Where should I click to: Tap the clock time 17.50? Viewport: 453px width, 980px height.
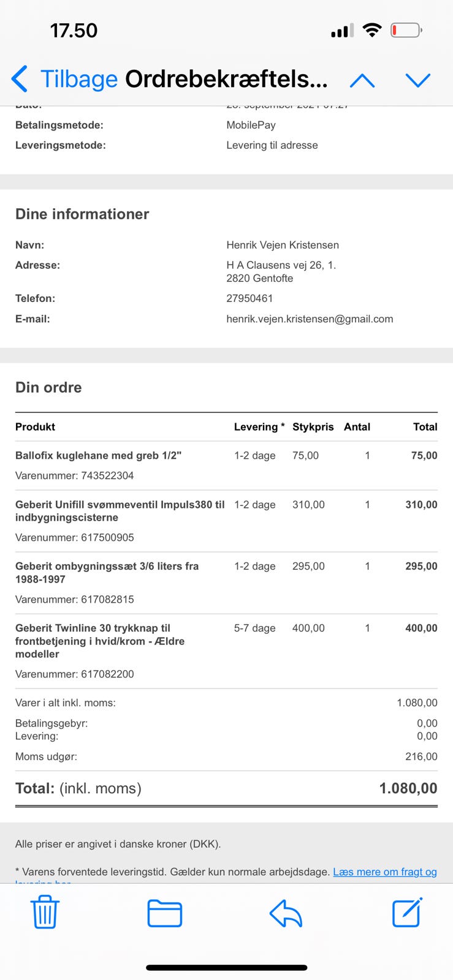click(x=74, y=31)
